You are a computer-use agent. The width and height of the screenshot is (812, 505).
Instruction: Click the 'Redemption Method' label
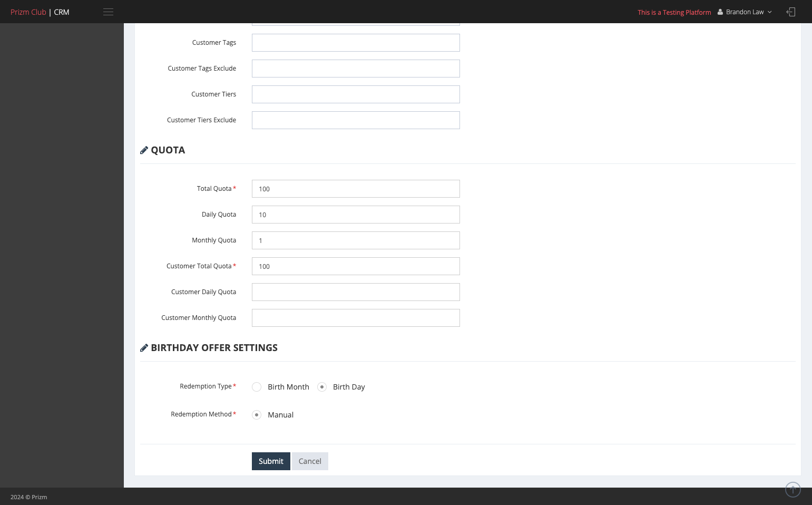click(201, 414)
